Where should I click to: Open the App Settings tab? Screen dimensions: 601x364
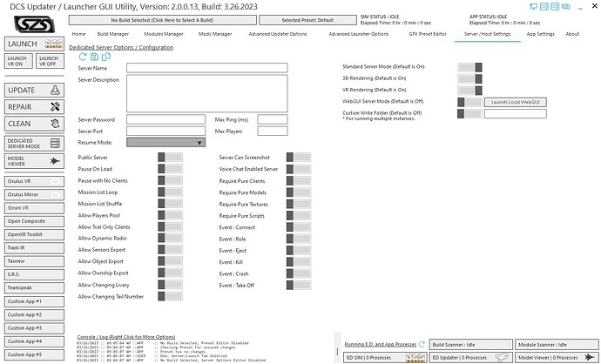coord(540,34)
